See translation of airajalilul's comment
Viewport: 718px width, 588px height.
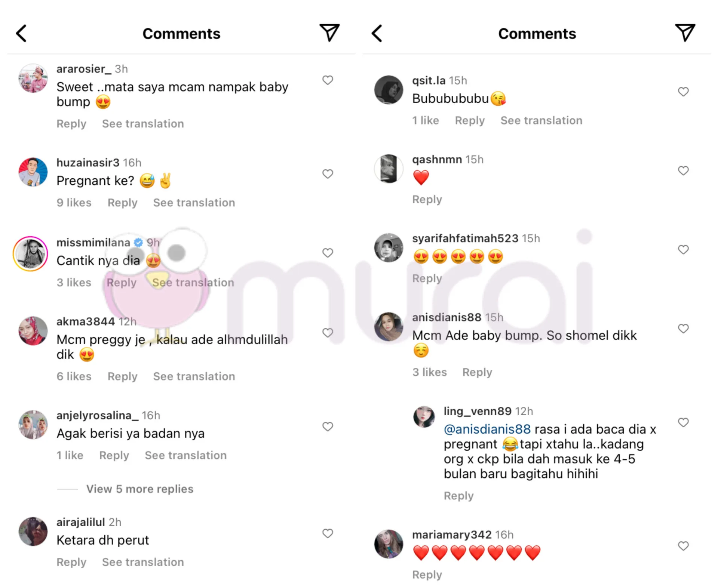click(143, 562)
